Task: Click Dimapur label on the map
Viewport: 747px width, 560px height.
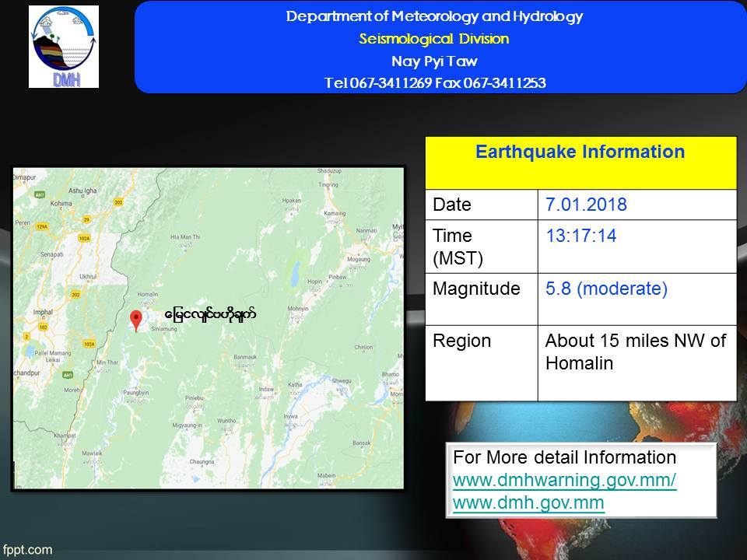Action: coord(24,177)
